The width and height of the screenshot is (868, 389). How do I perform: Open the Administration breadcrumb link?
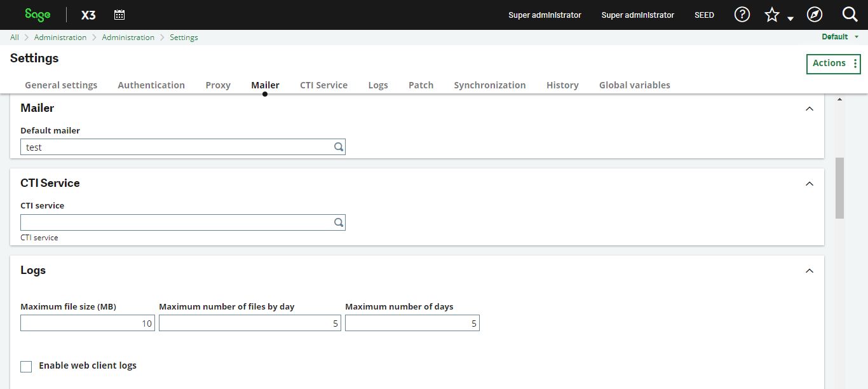(x=60, y=37)
